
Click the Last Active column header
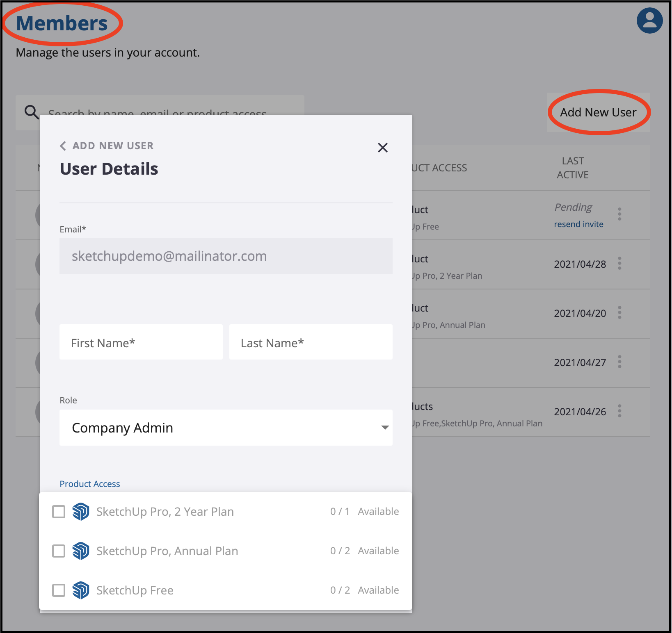click(x=573, y=168)
